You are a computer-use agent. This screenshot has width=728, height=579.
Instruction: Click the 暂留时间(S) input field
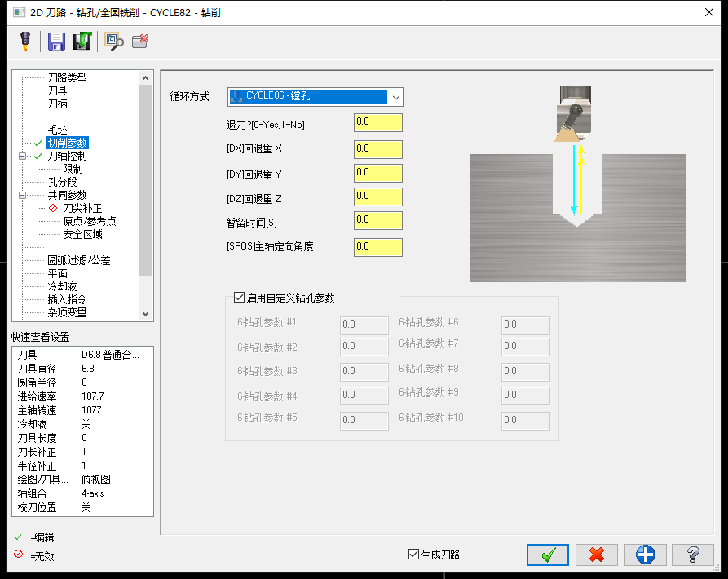point(378,220)
